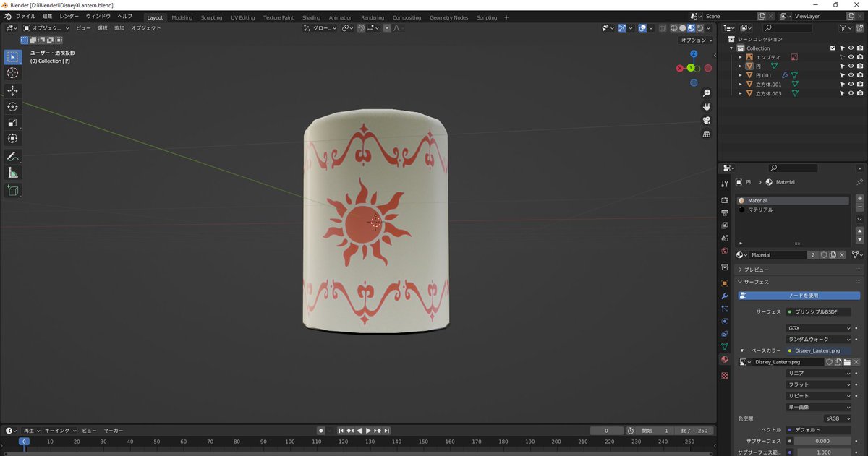Switch to the Shading workspace tab
The width and height of the screenshot is (868, 456).
tap(311, 17)
